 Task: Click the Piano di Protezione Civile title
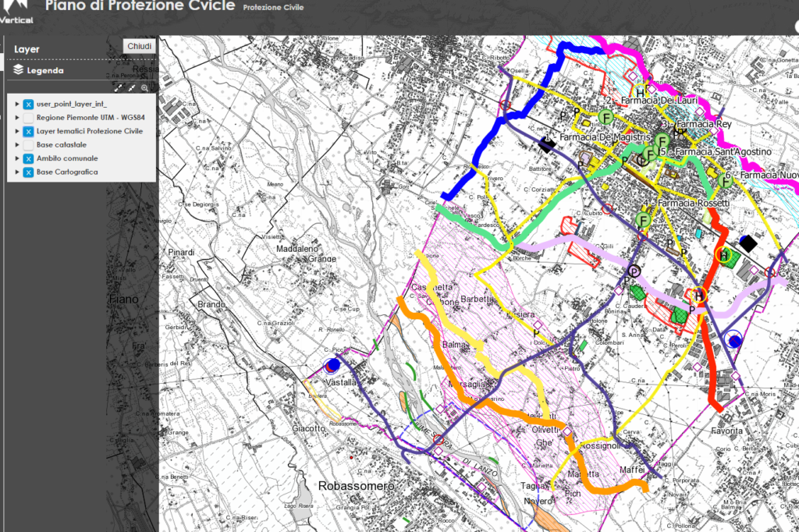[x=140, y=6]
